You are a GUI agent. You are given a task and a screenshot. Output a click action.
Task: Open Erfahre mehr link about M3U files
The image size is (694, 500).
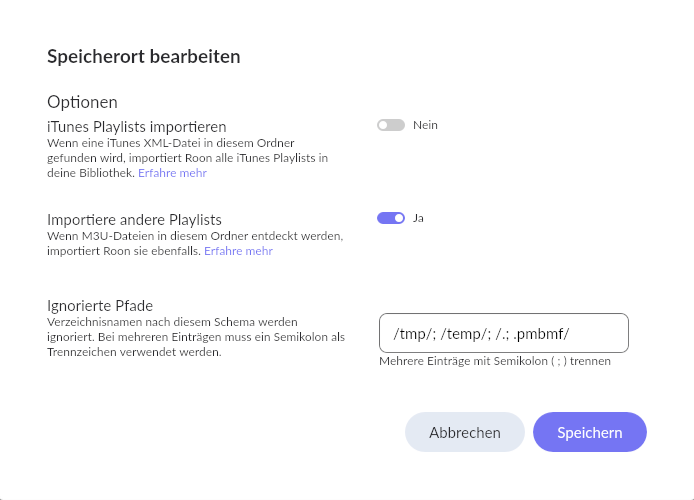238,251
